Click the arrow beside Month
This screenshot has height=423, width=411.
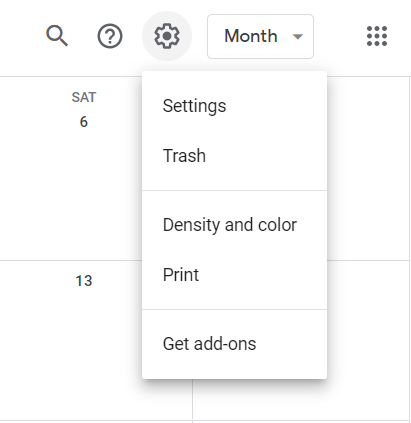tap(297, 36)
